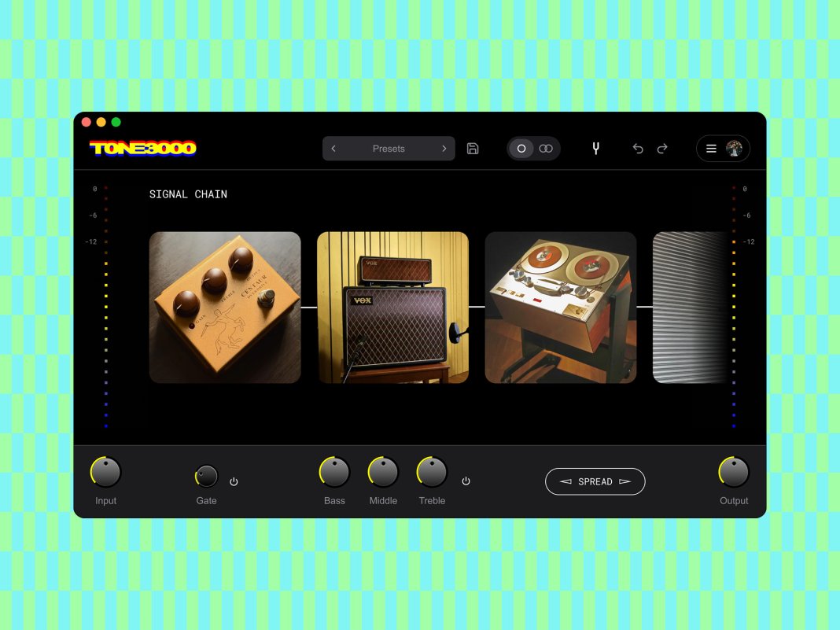Open the hamburger menu

tap(711, 149)
